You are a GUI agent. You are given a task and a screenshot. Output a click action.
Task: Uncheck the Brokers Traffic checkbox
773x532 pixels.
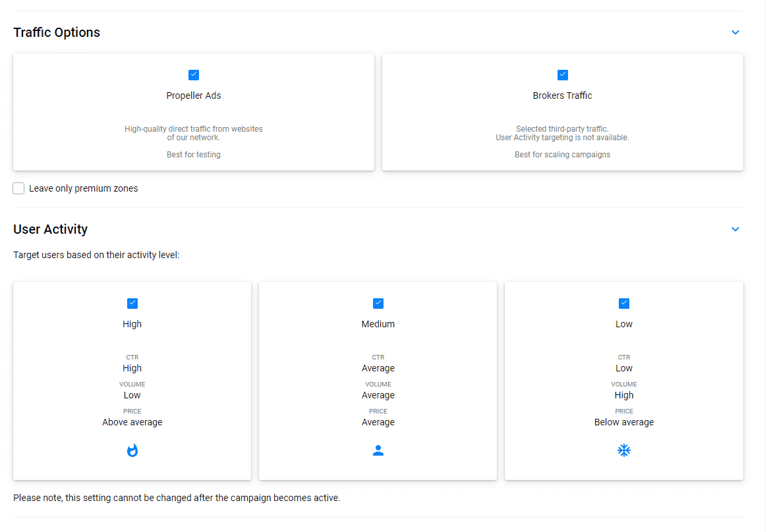[563, 75]
